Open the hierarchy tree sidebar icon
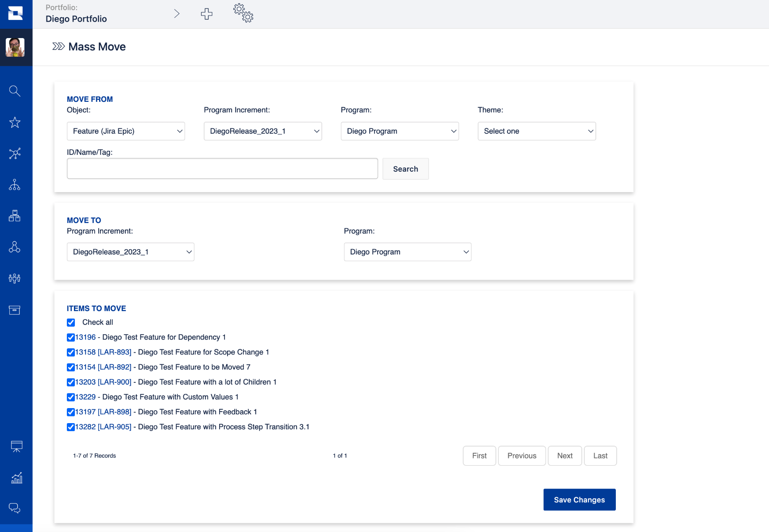 tap(15, 185)
